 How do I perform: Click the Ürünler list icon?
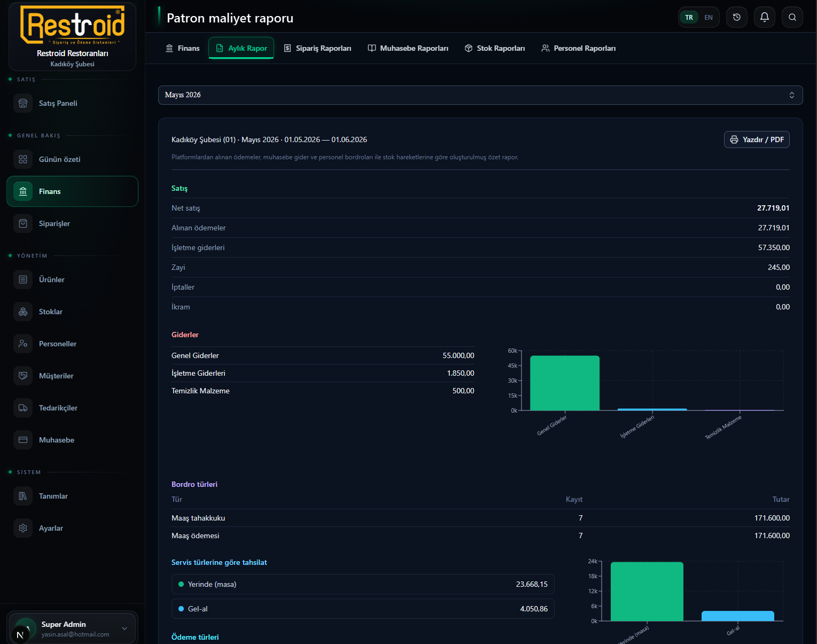(23, 280)
